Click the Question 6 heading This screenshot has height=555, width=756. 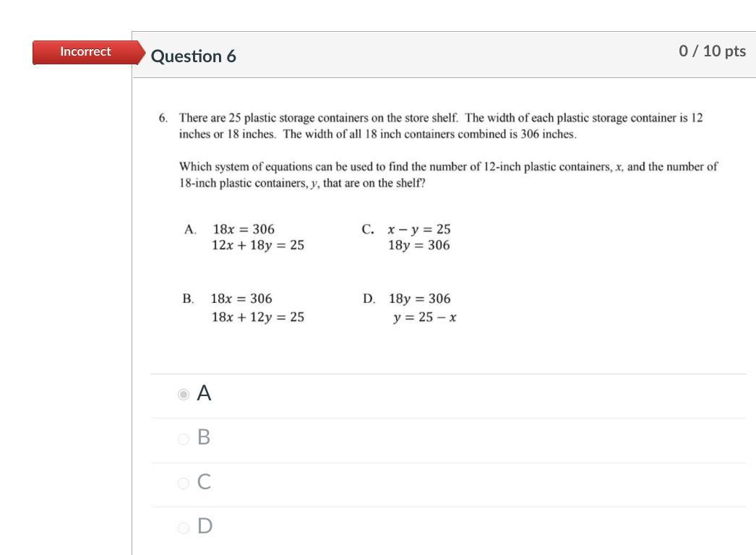[x=194, y=56]
